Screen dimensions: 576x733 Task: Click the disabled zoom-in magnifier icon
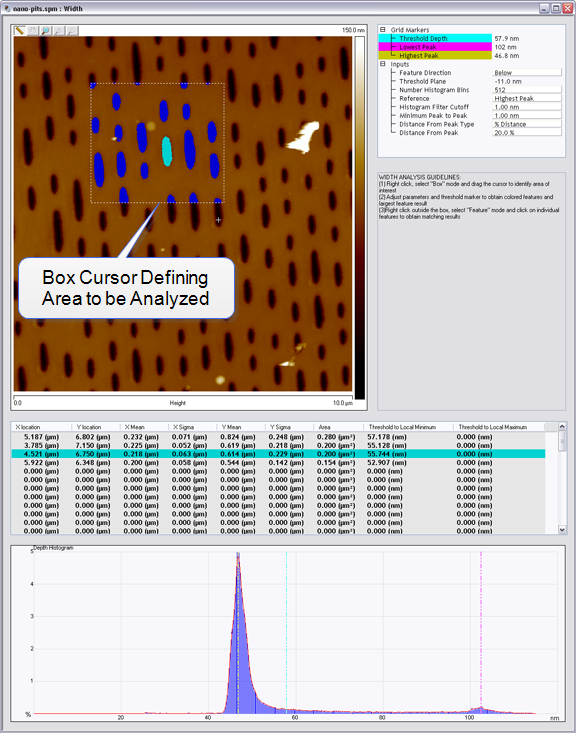click(59, 30)
